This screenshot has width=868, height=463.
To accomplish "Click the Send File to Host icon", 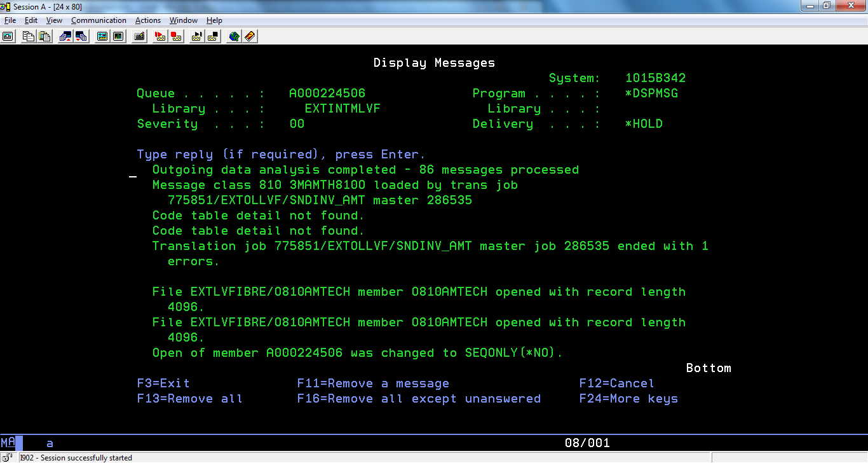I will (65, 36).
